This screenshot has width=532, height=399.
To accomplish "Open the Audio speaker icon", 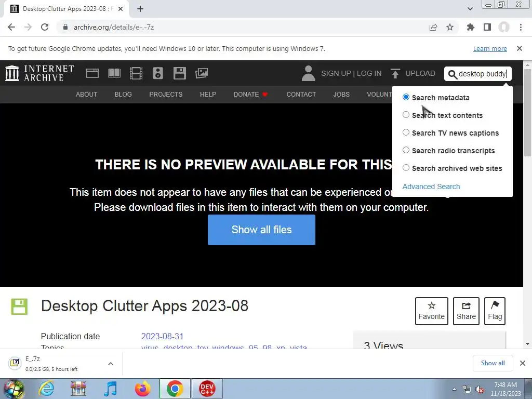I will (x=158, y=73).
